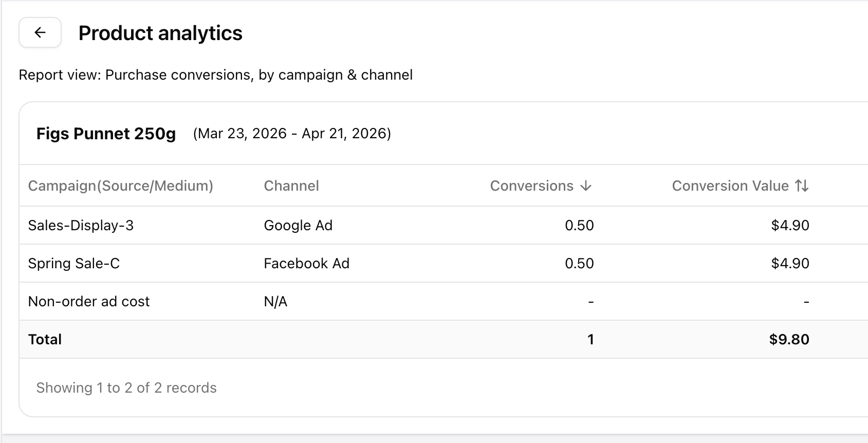
Task: Click Campaign(Source/Medium) column header
Action: (x=120, y=186)
